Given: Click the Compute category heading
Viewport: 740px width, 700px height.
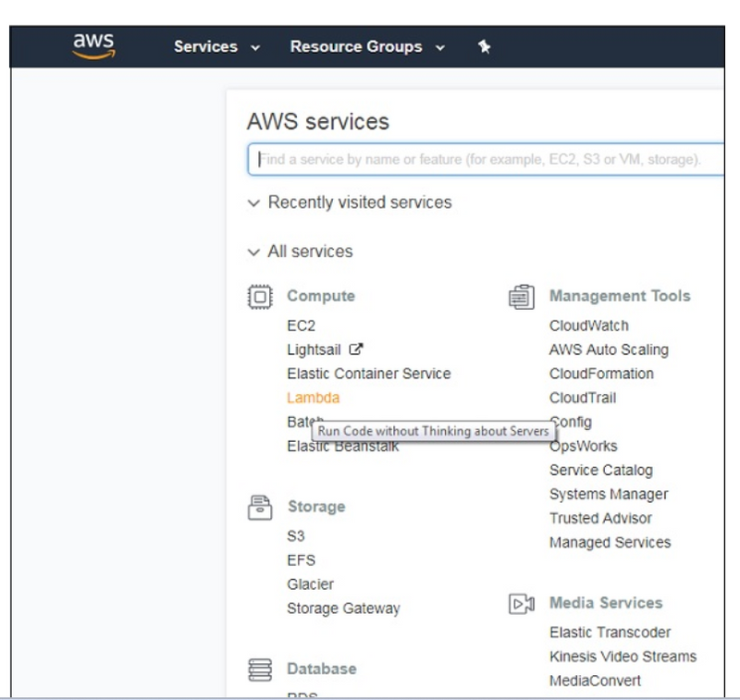Looking at the screenshot, I should (321, 296).
